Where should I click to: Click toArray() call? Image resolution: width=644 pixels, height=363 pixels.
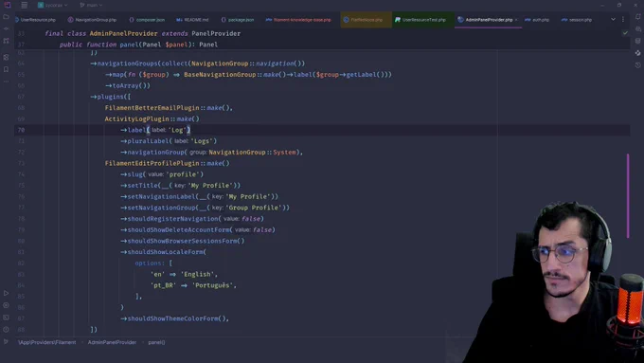[131, 85]
